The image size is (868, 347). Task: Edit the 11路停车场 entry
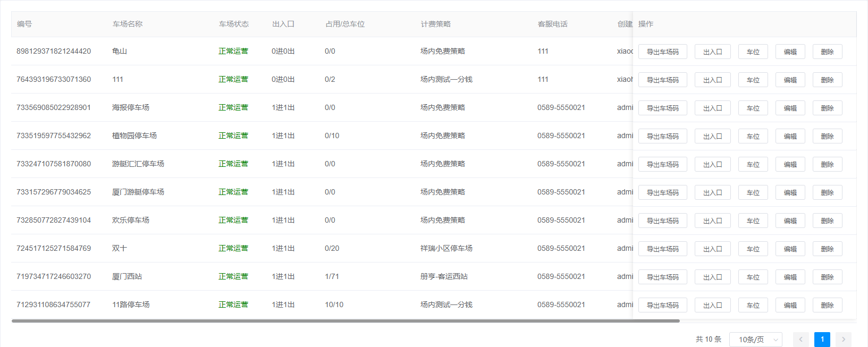pos(790,305)
